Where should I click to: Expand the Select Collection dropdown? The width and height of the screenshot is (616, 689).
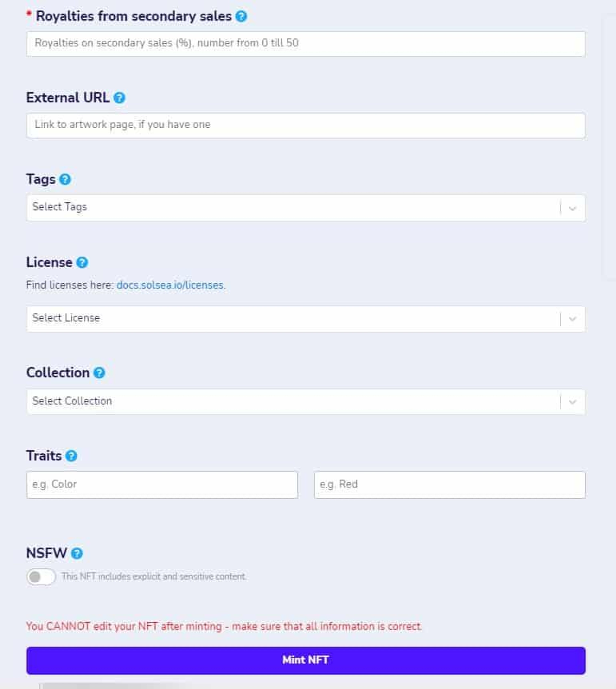306,402
